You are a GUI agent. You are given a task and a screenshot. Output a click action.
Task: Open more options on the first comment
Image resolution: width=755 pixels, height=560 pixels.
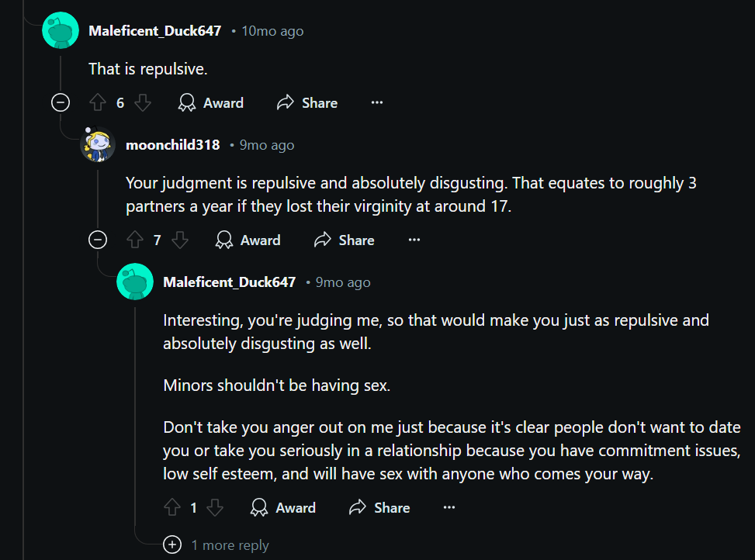tap(377, 103)
